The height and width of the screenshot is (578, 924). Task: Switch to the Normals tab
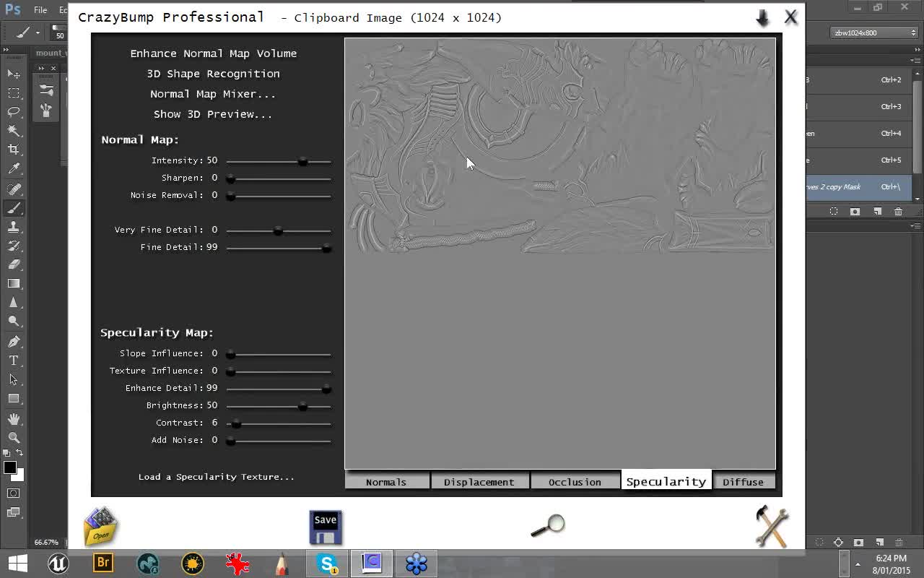click(x=386, y=482)
